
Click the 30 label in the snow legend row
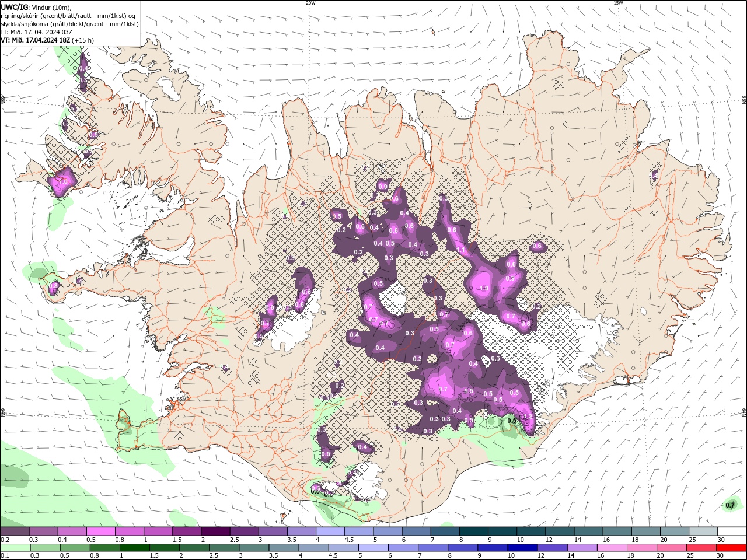[x=721, y=540]
